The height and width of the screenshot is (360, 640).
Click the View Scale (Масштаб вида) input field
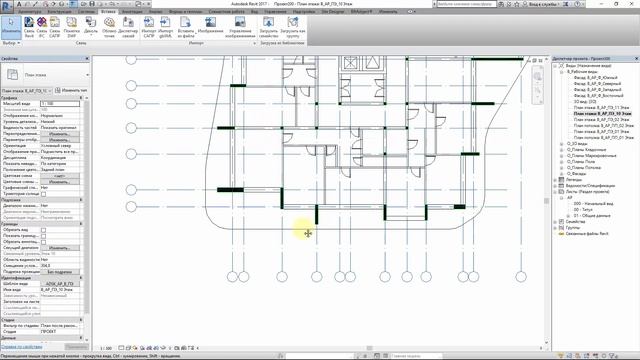[x=60, y=104]
